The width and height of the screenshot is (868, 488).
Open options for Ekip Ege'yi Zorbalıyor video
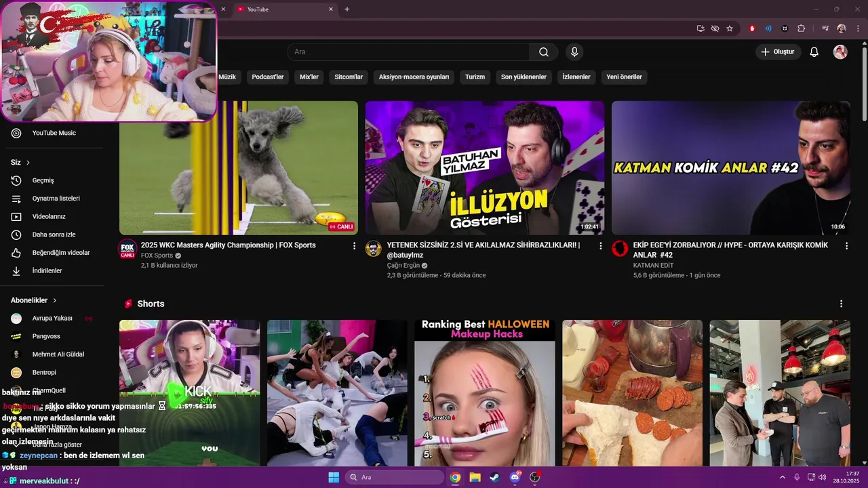(846, 246)
